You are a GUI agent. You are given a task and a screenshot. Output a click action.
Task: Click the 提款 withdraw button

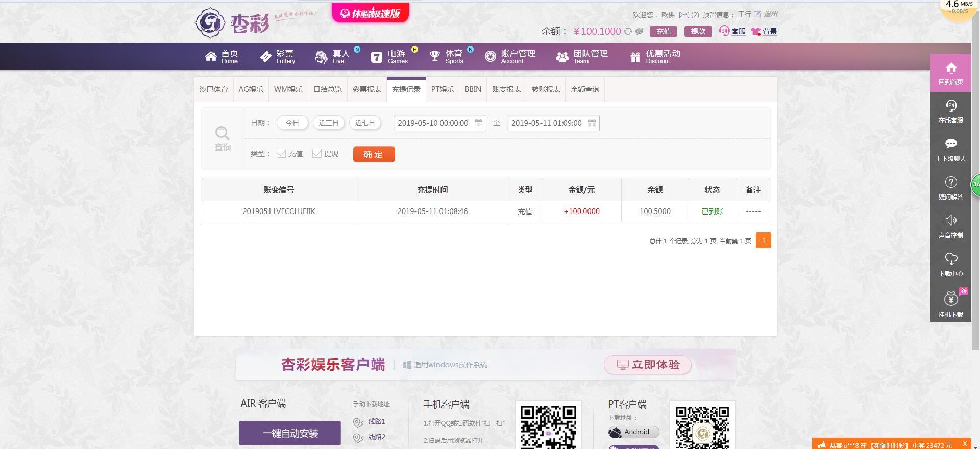click(698, 31)
